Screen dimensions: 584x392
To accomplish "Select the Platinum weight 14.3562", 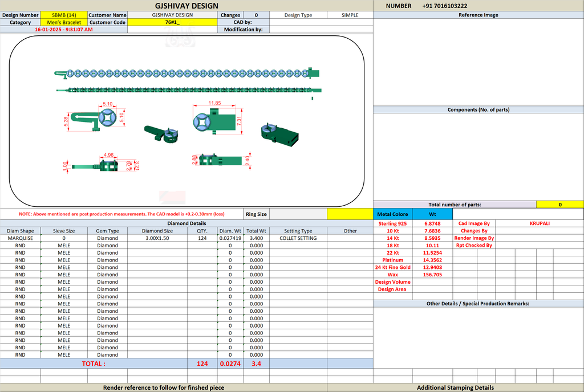I will (x=432, y=260).
